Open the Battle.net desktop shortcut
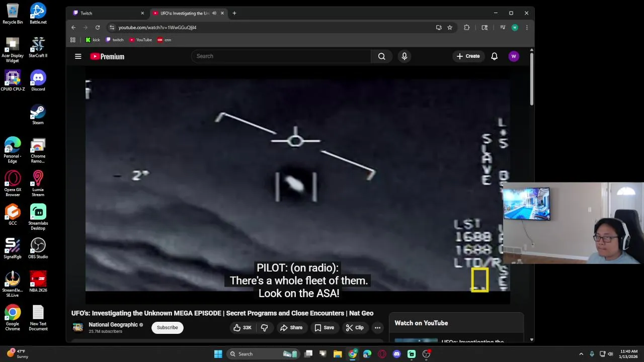Viewport: 644px width, 362px height. (38, 14)
